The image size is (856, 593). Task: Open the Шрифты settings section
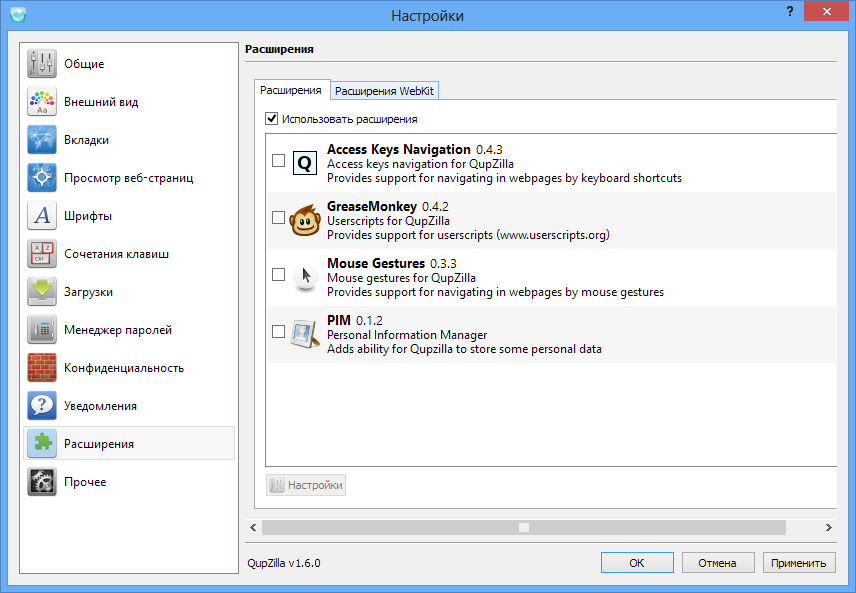[x=129, y=216]
